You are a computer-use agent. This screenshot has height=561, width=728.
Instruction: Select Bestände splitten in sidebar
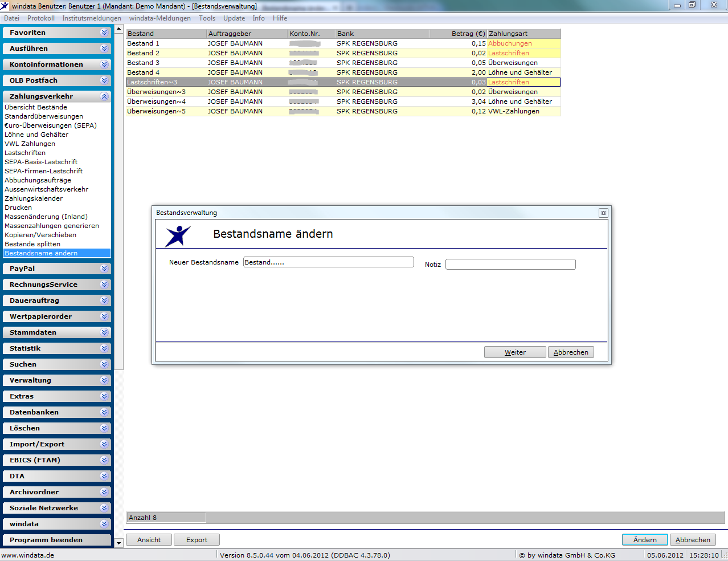pyautogui.click(x=32, y=244)
